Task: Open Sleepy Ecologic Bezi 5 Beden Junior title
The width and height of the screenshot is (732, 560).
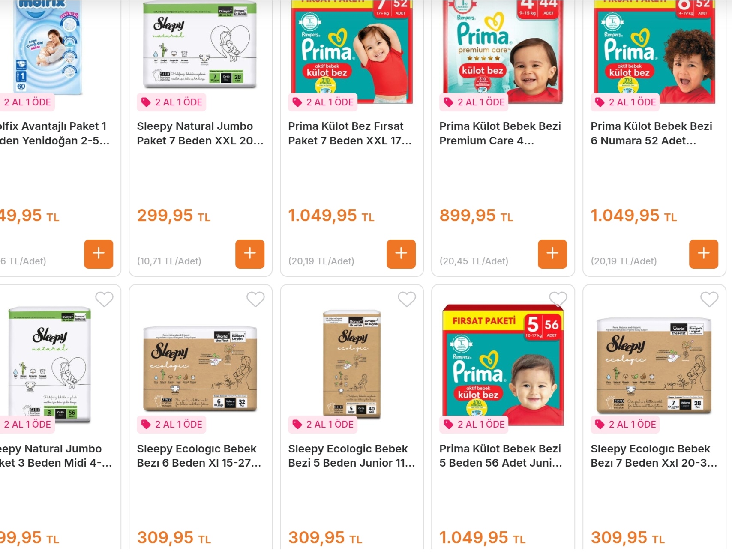Action: point(351,455)
